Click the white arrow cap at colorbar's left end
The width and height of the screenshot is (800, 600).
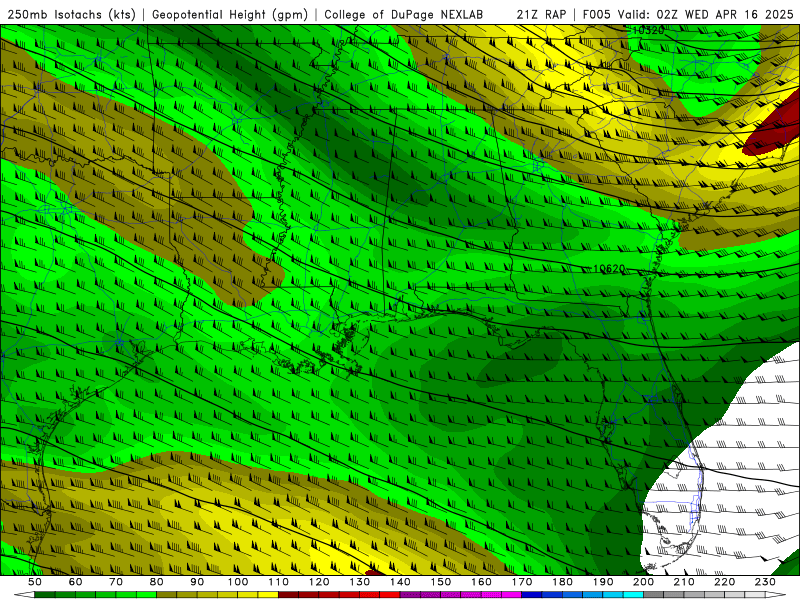tap(24, 595)
